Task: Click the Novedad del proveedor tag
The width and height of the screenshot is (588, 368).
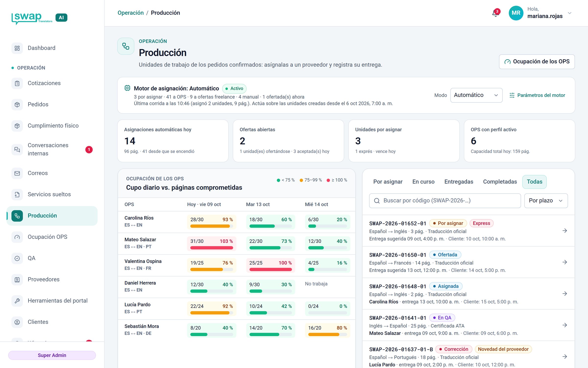Action: 503,349
